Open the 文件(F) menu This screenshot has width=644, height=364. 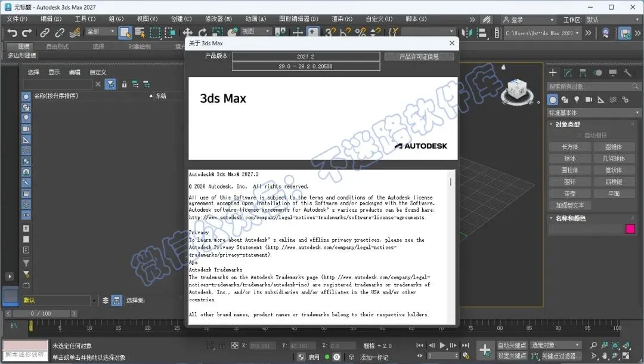pyautogui.click(x=17, y=19)
